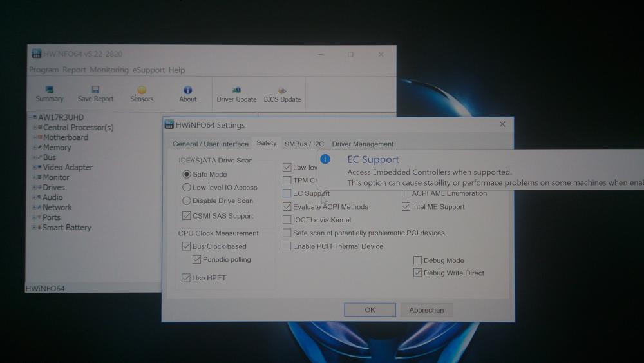Viewport: 644px width, 363px height.
Task: Expand the Network tree node
Action: (x=34, y=208)
